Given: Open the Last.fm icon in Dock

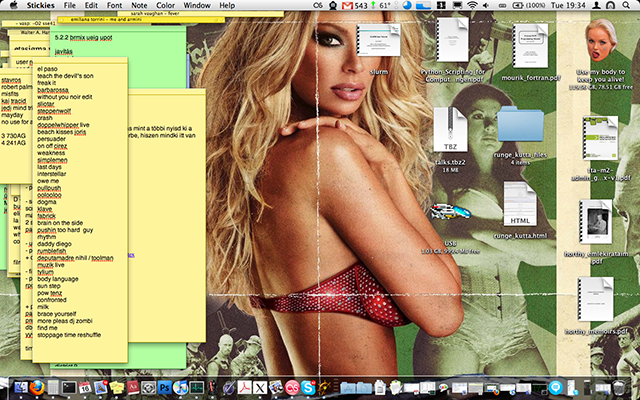Looking at the screenshot, I should [292, 387].
